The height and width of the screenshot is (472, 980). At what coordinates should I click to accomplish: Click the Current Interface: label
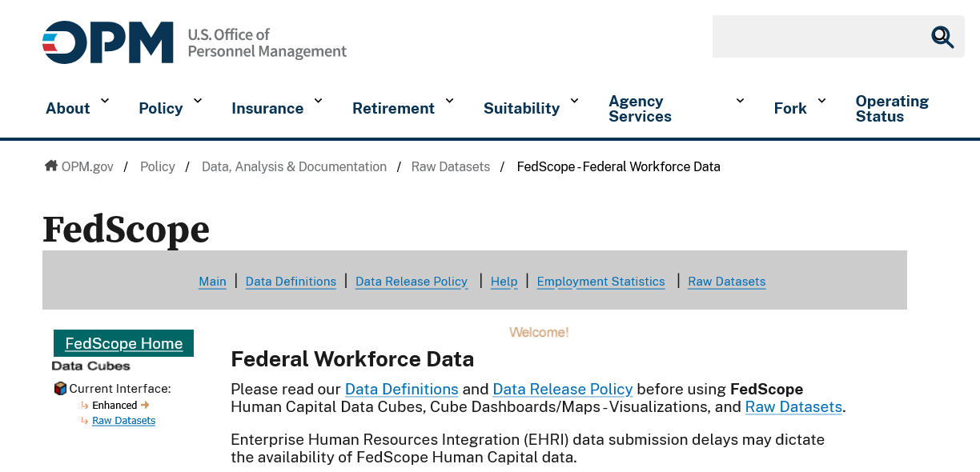[120, 389]
